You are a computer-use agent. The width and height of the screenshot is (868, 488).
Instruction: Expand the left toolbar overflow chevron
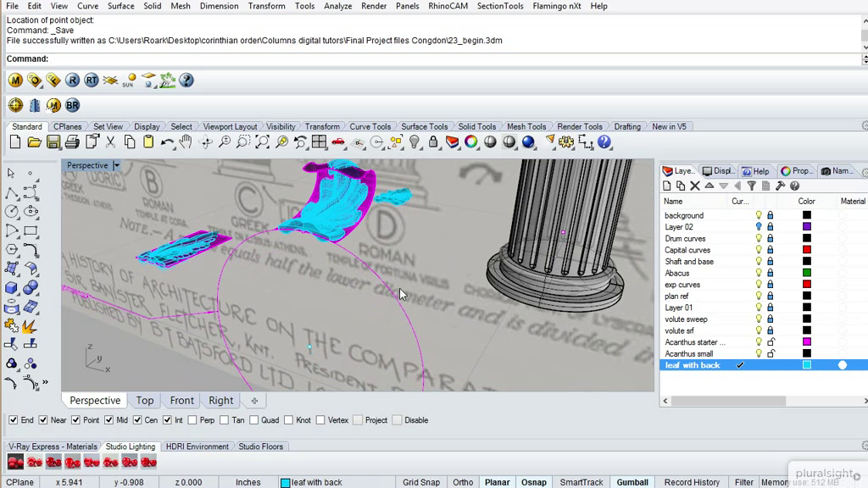[45, 382]
